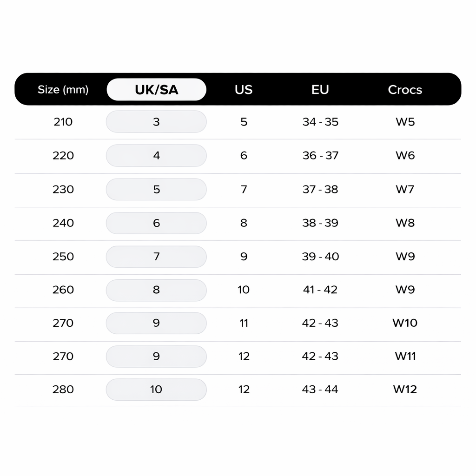The width and height of the screenshot is (476, 476).
Task: Select the UK/SA column header tab
Action: tap(156, 90)
